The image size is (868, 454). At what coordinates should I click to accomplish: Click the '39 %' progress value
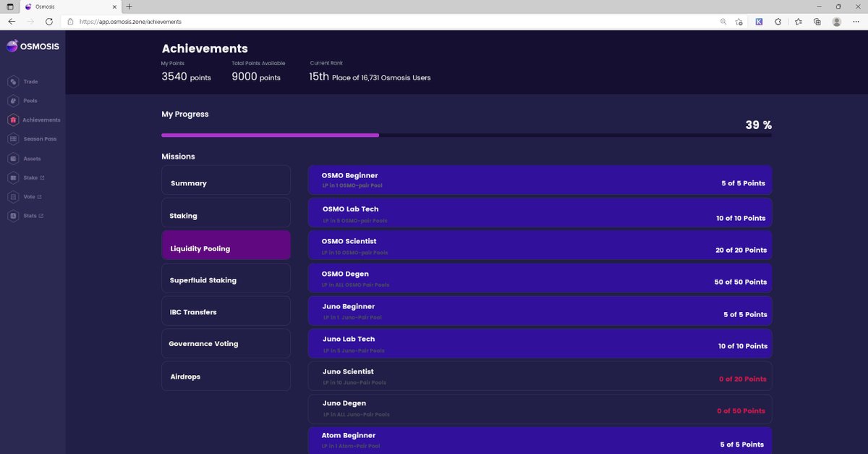click(x=759, y=125)
